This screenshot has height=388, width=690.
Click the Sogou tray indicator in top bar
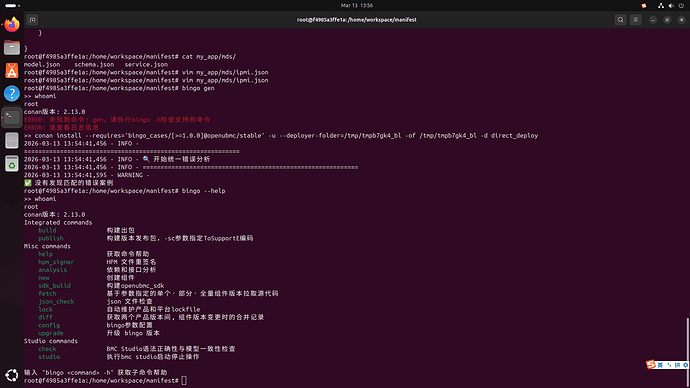point(644,5)
